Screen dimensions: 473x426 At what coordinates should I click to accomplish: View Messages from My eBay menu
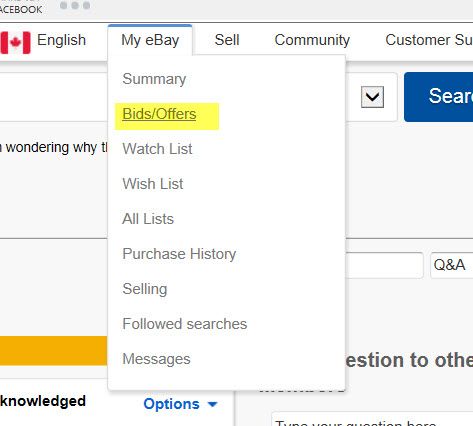click(x=156, y=359)
